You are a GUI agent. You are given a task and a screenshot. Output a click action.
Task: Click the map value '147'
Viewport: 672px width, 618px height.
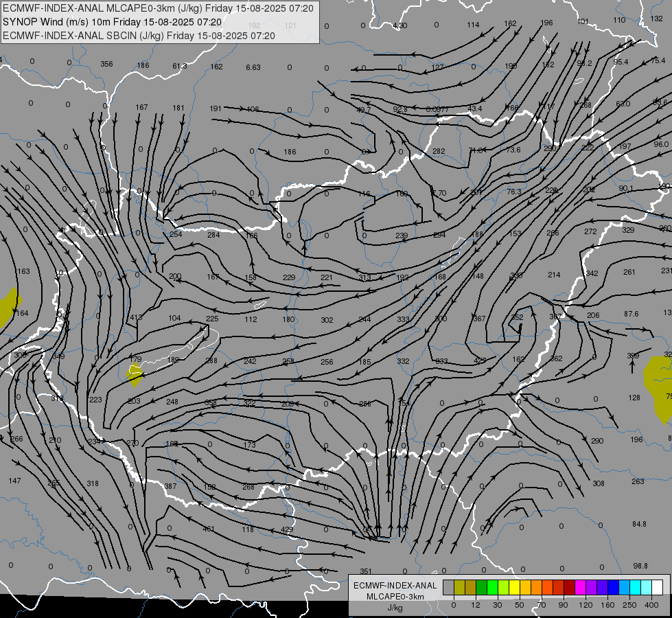[14, 481]
